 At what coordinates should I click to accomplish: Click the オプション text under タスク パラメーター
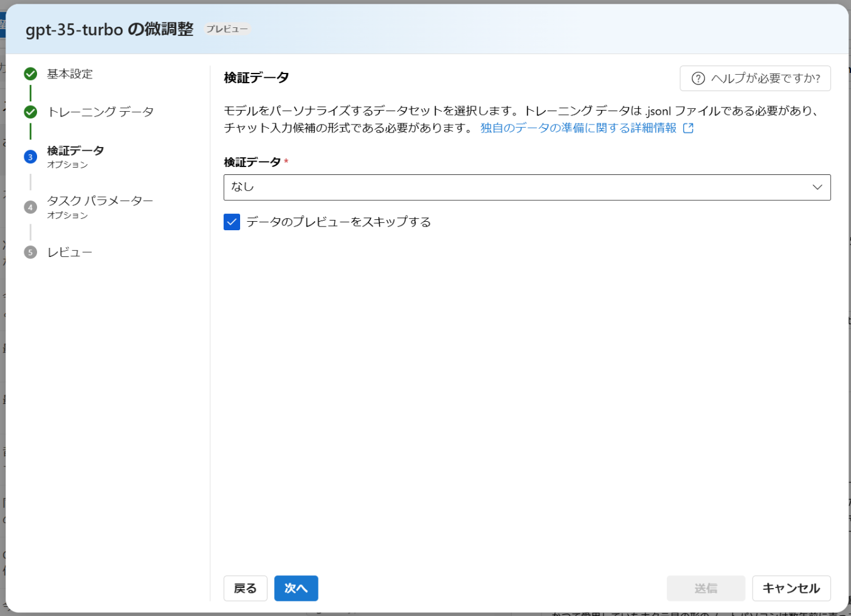(x=67, y=215)
